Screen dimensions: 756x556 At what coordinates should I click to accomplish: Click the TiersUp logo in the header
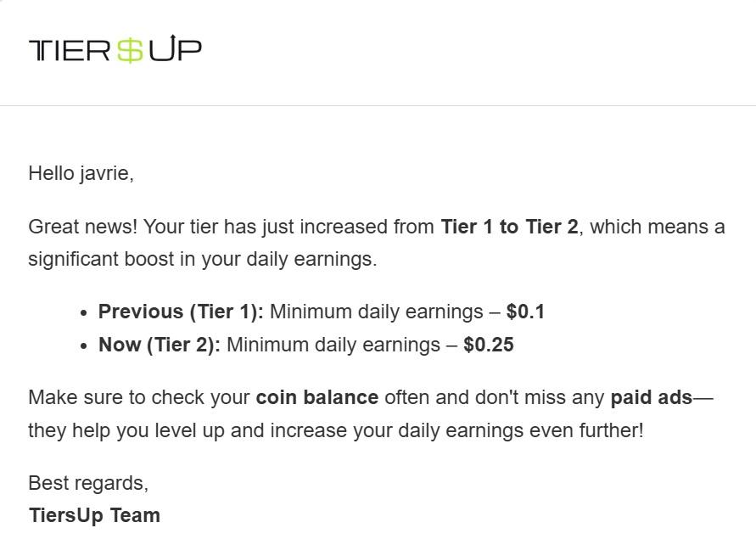(x=115, y=48)
